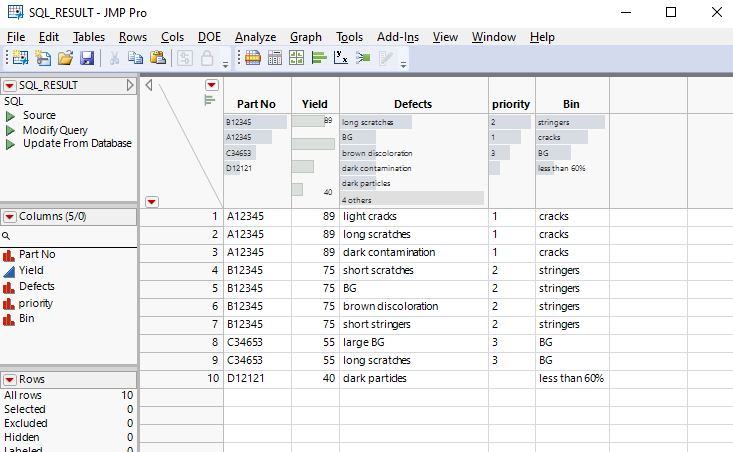
Task: Open Columns panel red triangle menu
Action: tap(9, 217)
